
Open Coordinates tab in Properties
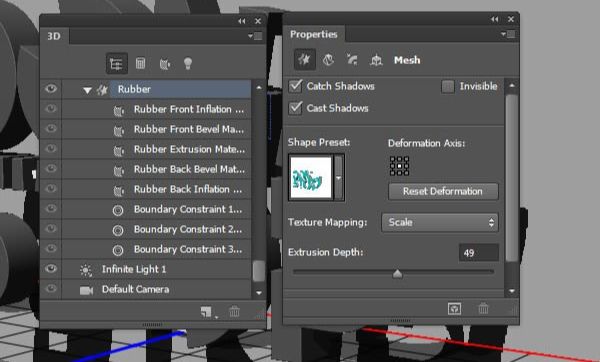pos(376,60)
